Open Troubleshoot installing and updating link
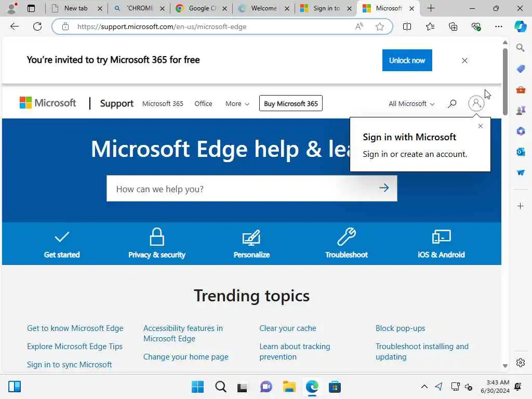The image size is (532, 399). (422, 352)
